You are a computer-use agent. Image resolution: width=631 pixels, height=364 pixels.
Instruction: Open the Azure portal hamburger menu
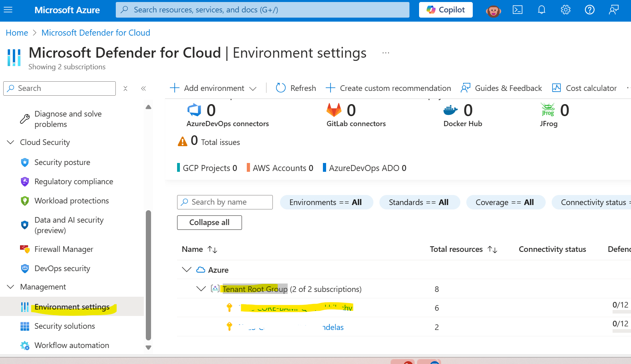coord(8,10)
